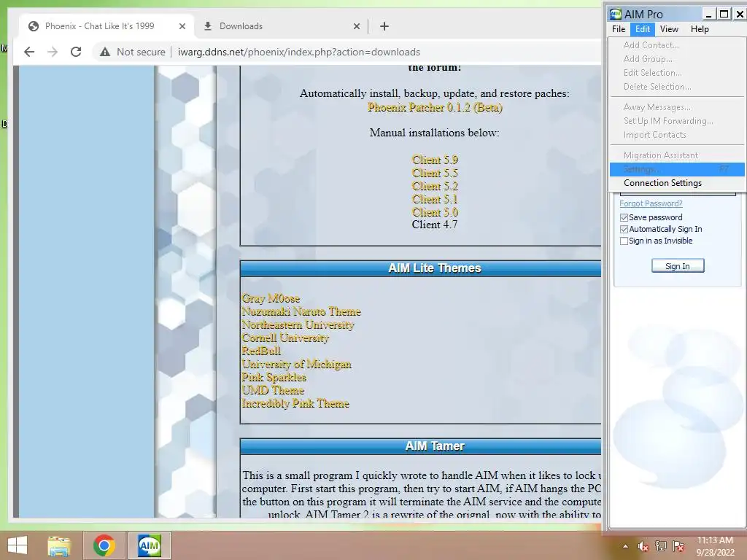Open the RedBull theme link

click(x=261, y=351)
